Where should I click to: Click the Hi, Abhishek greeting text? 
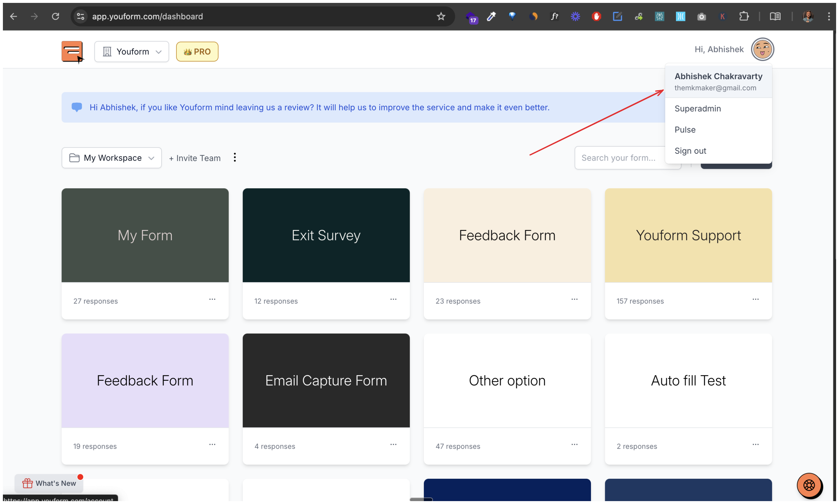(719, 50)
